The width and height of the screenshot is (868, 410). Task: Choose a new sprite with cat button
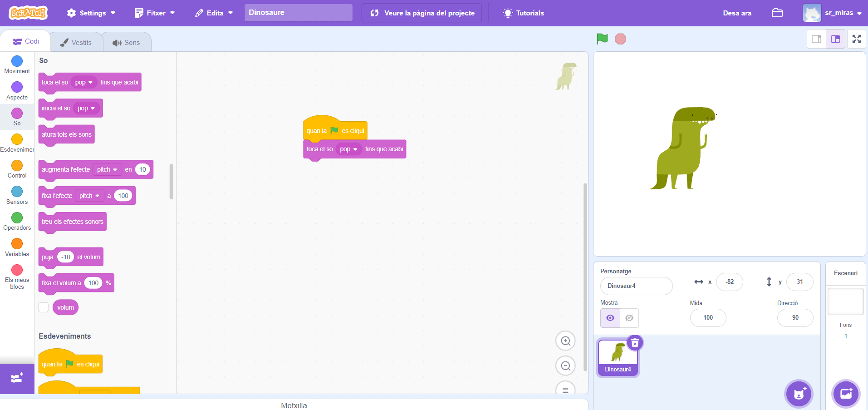tap(799, 394)
